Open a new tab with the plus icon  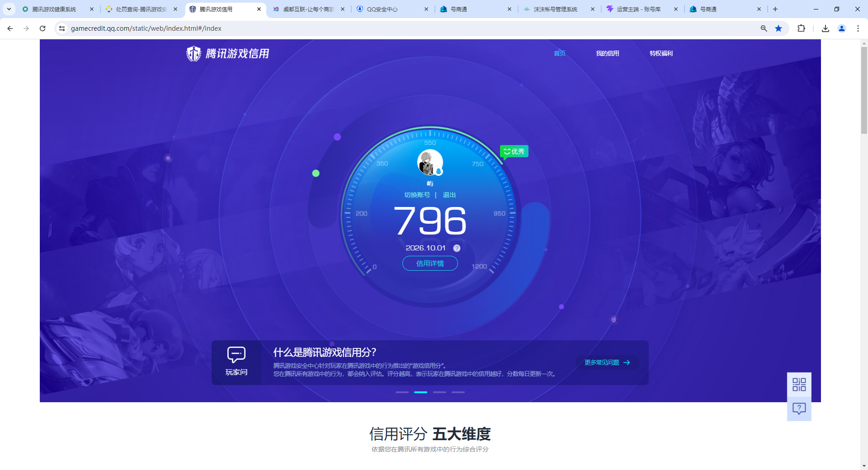click(x=775, y=9)
